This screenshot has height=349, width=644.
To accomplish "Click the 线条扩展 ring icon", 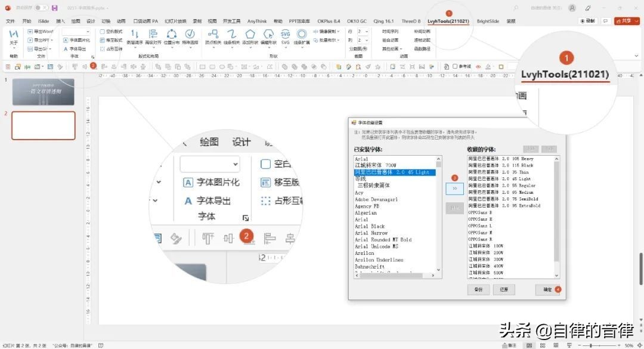I will tap(302, 34).
